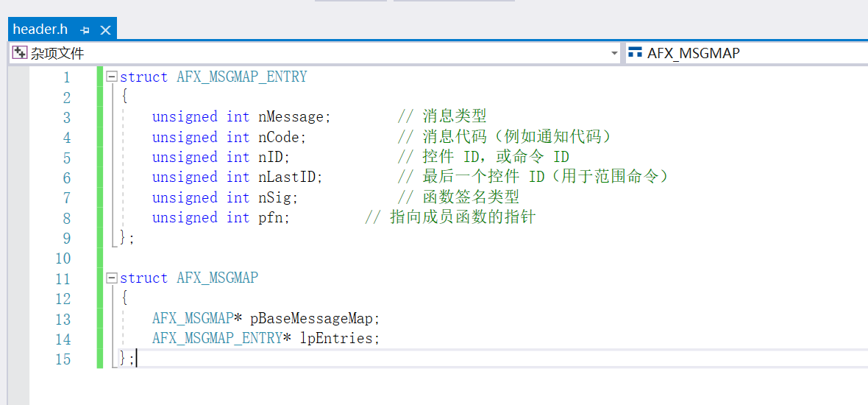Pin the header.h tab
Screen dimensions: 868x405
click(x=85, y=30)
